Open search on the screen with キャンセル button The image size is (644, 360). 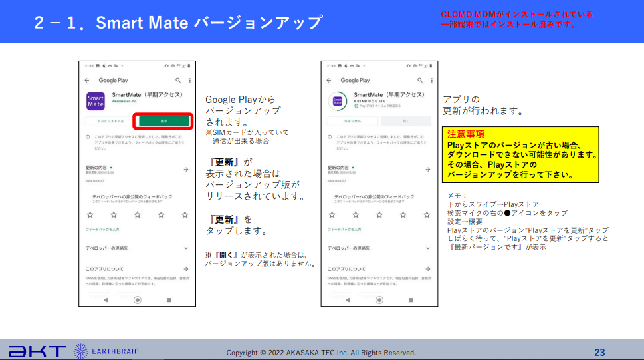(420, 81)
